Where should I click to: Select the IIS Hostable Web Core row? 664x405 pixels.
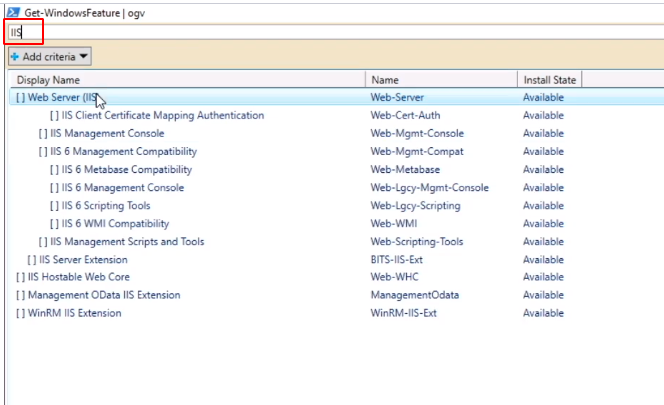pyautogui.click(x=336, y=277)
